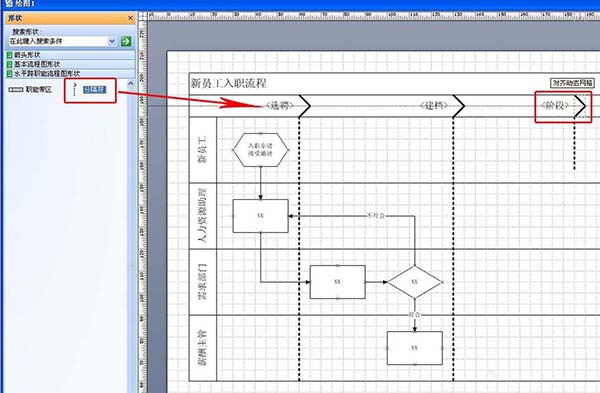
Task: Select the XX box in 薪酬主管 lane
Action: (x=415, y=348)
